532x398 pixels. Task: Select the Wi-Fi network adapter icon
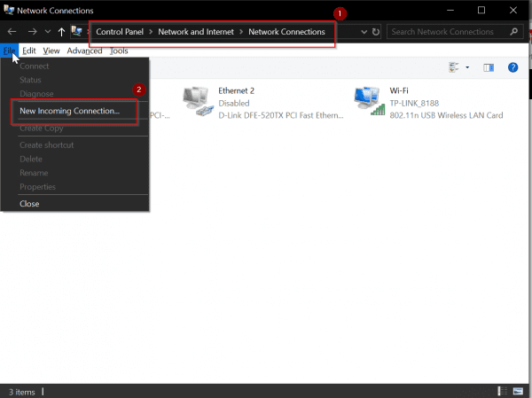(x=367, y=102)
